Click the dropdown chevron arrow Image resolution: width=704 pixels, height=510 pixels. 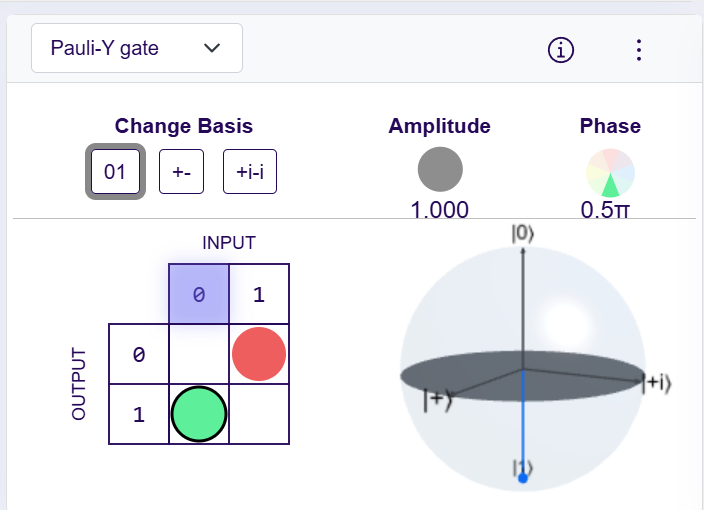coord(212,48)
